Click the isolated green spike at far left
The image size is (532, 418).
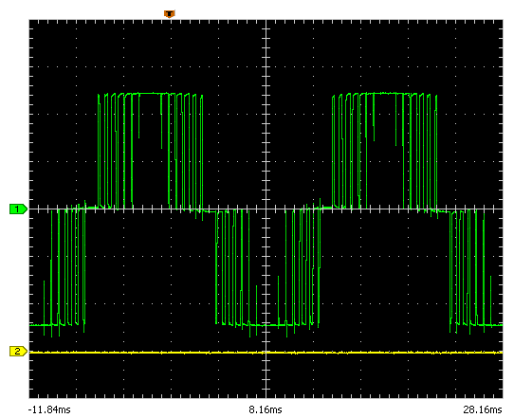(x=45, y=308)
